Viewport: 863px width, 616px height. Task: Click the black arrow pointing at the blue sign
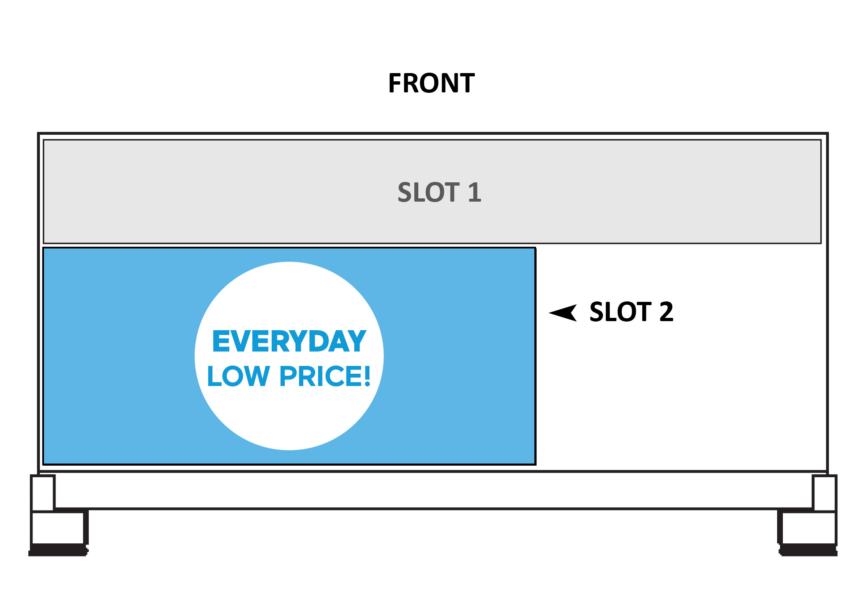point(564,313)
